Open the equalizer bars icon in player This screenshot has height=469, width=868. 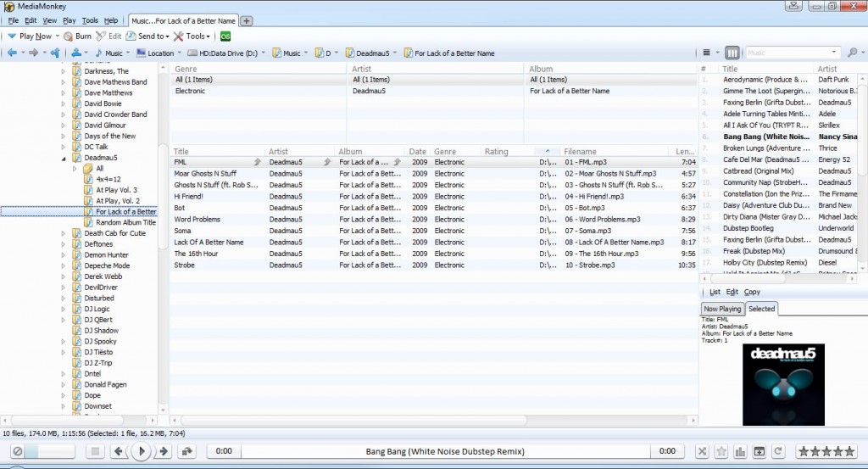[739, 451]
